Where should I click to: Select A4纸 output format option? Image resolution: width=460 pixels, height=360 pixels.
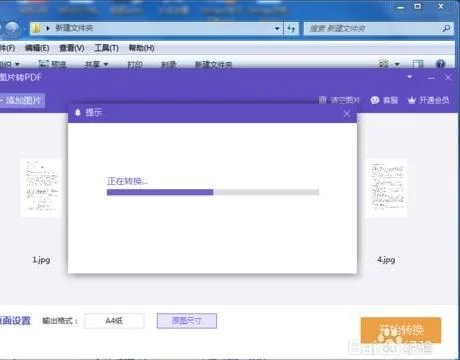114,321
